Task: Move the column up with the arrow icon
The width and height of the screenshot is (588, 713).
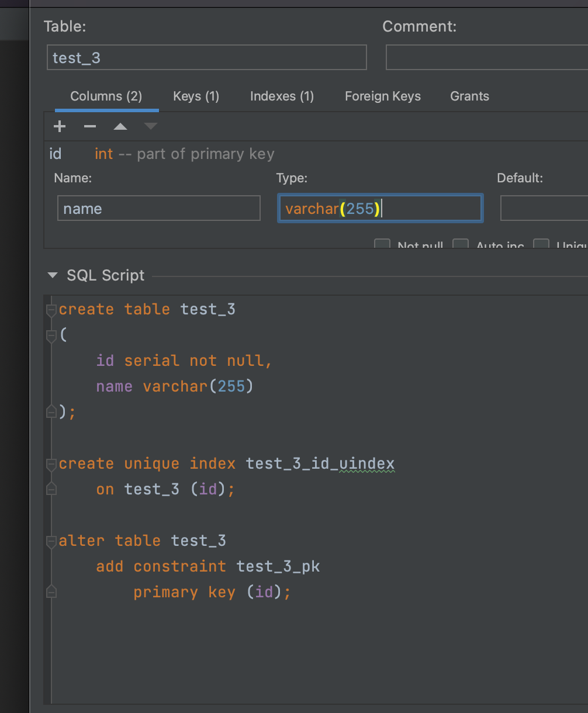Action: coord(120,126)
